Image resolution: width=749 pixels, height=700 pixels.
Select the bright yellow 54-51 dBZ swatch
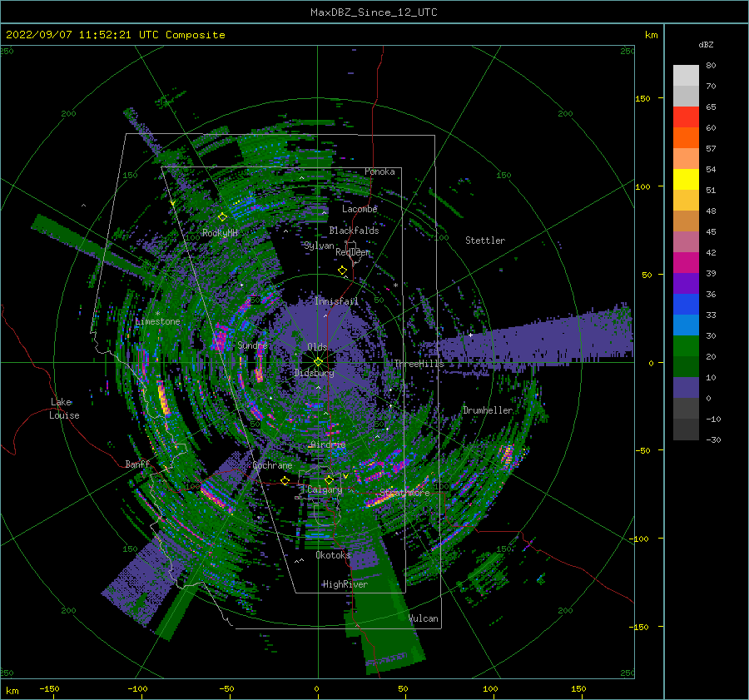(686, 179)
